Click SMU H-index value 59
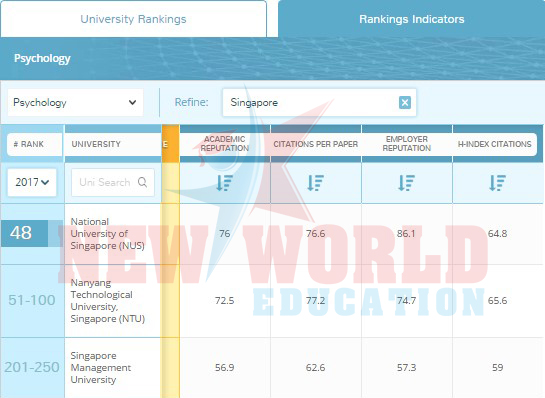 click(497, 367)
